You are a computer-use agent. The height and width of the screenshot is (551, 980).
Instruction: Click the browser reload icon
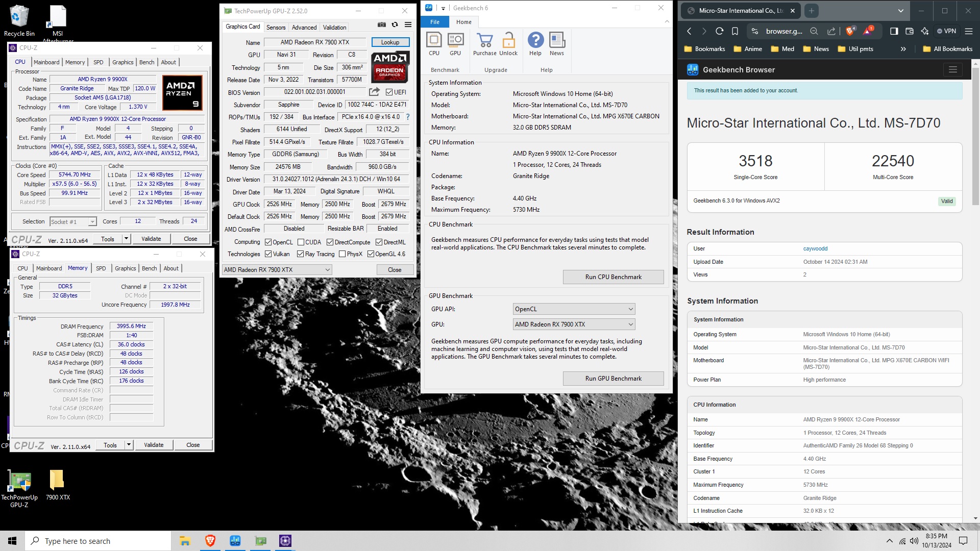(x=720, y=31)
